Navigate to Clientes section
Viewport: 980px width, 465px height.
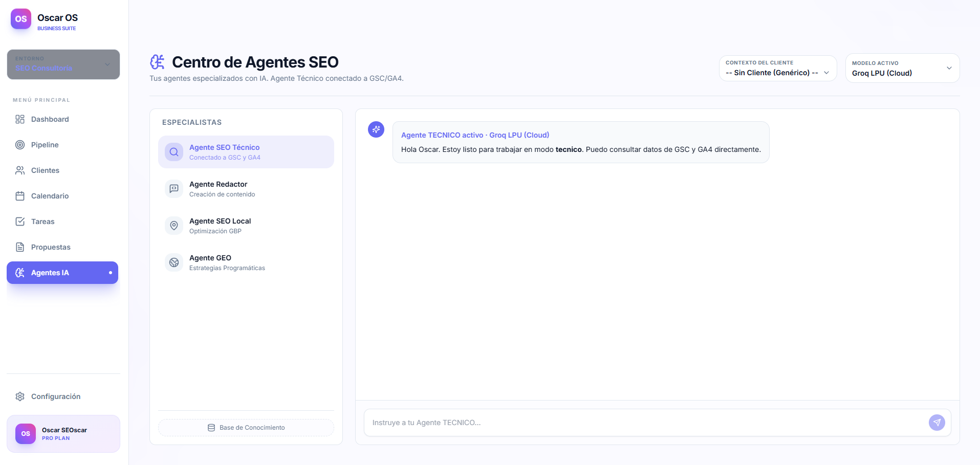(45, 170)
